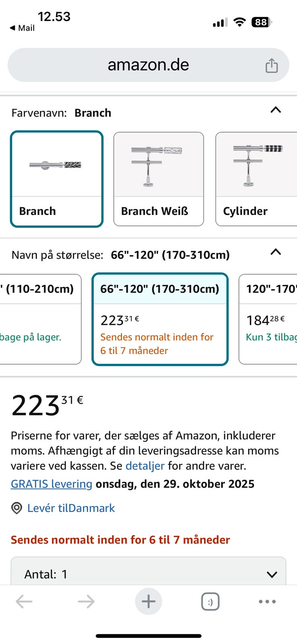Collapse the Farvenavn section
297x644 pixels.
[x=276, y=110]
